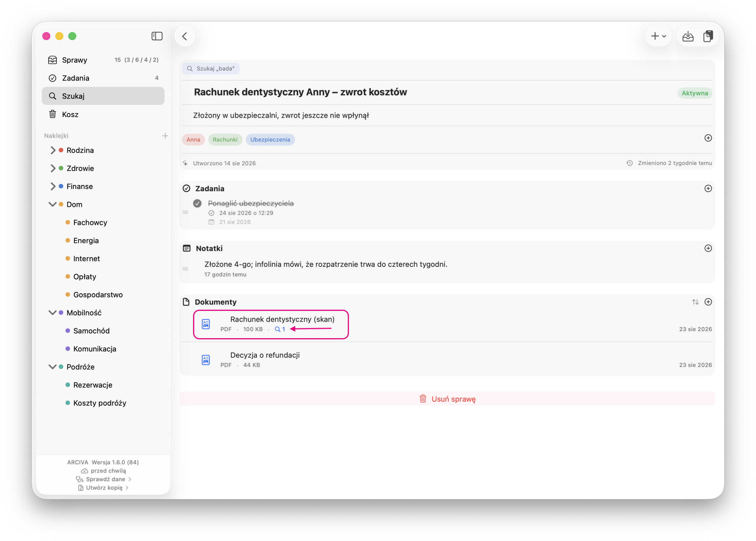Collapse the Mobilność label group
The image size is (756, 541).
53,313
